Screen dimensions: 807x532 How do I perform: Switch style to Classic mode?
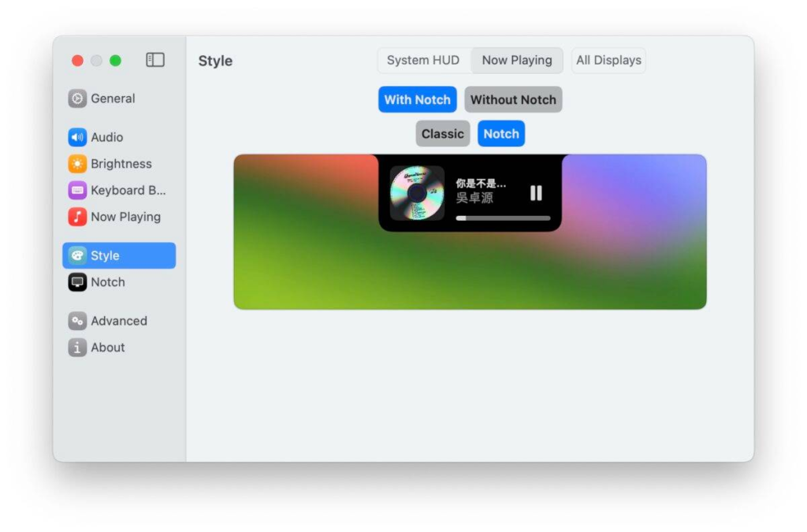(x=442, y=133)
